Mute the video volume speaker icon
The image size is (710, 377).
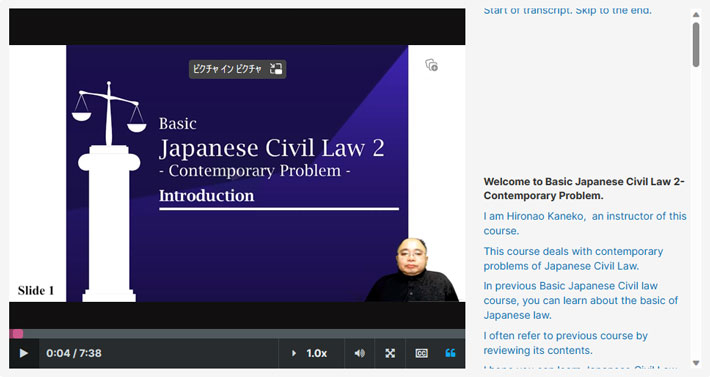click(360, 353)
